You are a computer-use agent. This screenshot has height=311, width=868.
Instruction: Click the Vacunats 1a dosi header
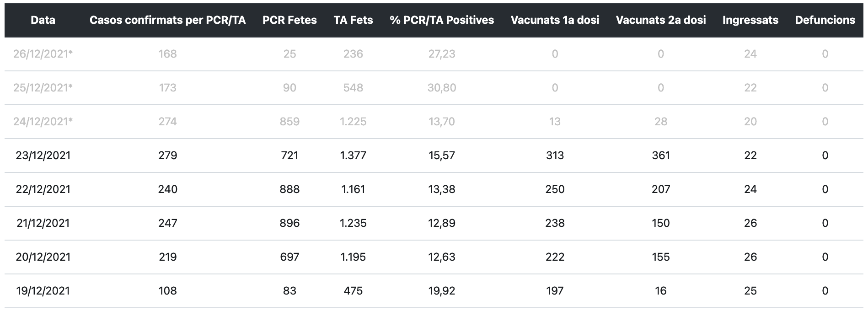pyautogui.click(x=555, y=20)
